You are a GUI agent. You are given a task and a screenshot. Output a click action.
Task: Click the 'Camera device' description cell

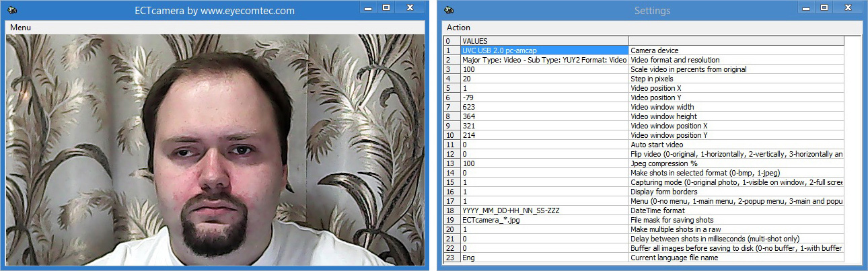pos(736,50)
